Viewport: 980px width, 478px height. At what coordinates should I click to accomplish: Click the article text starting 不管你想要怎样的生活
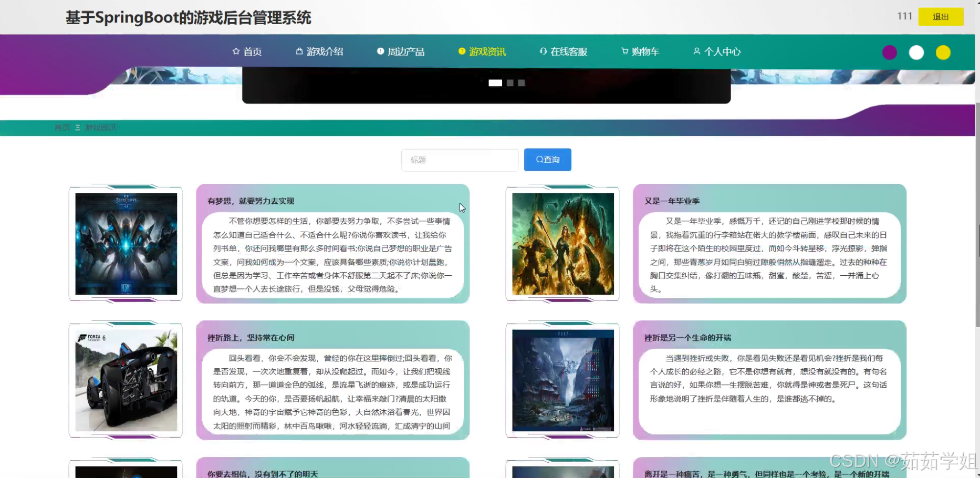[x=332, y=255]
